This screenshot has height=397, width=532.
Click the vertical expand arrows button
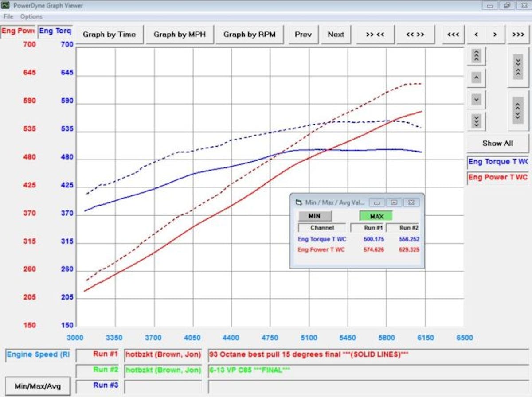click(518, 110)
